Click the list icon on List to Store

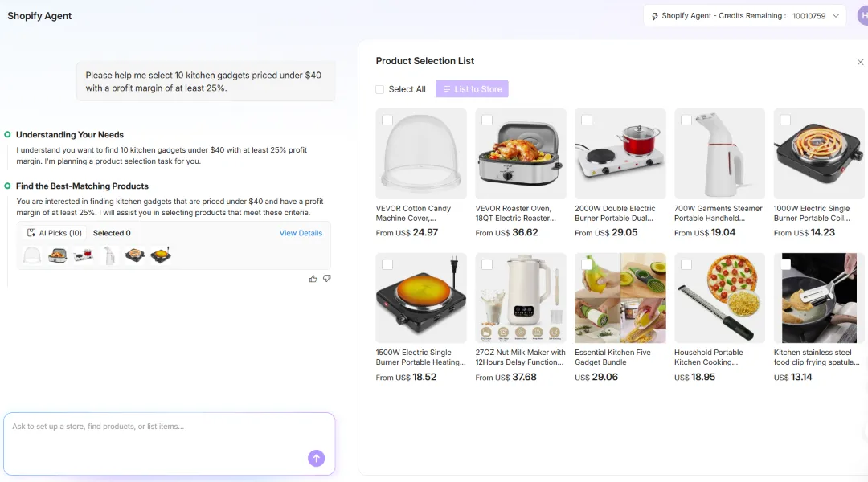coord(447,89)
